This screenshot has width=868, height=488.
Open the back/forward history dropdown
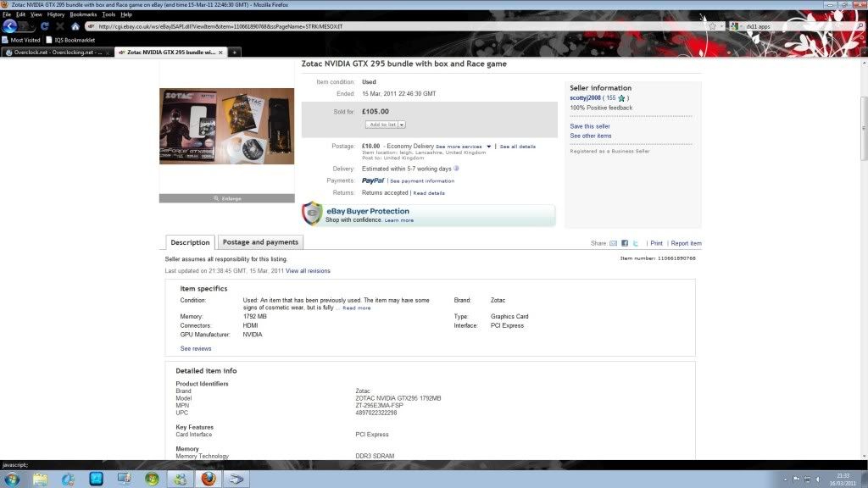click(32, 26)
